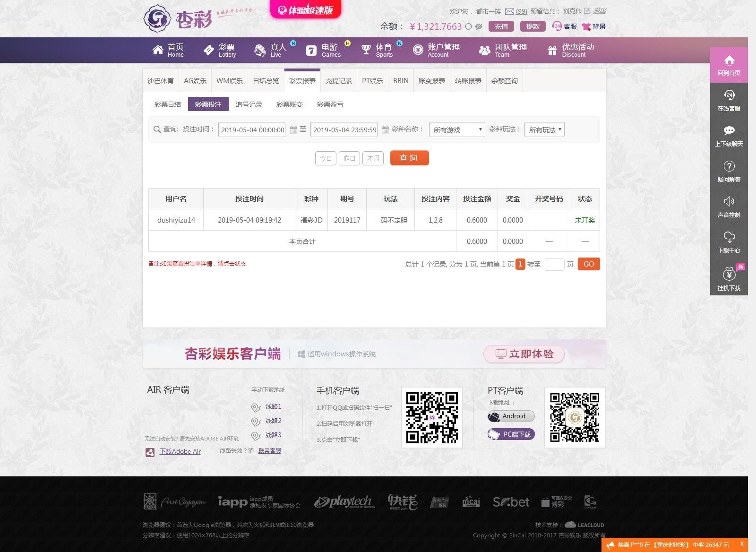Click the GO pagination button

[589, 264]
